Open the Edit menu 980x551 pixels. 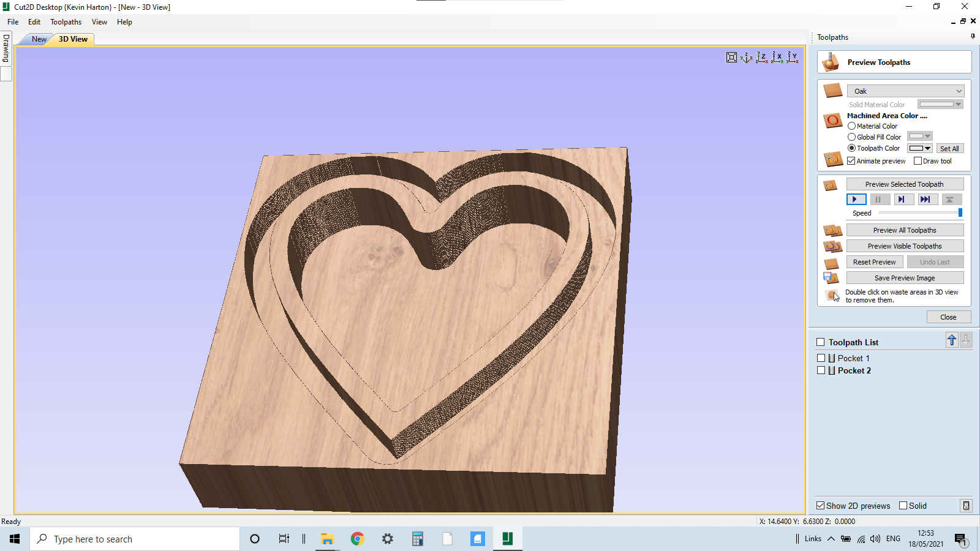pyautogui.click(x=34, y=22)
